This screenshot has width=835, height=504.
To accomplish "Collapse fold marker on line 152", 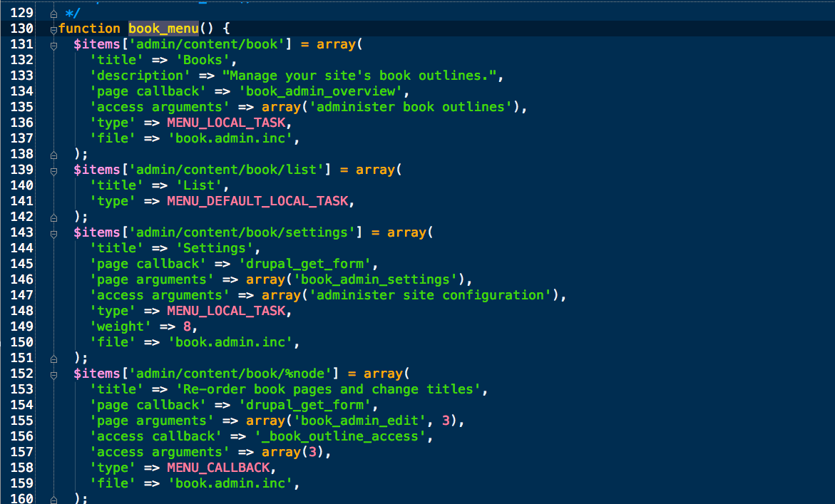I will tap(53, 374).
